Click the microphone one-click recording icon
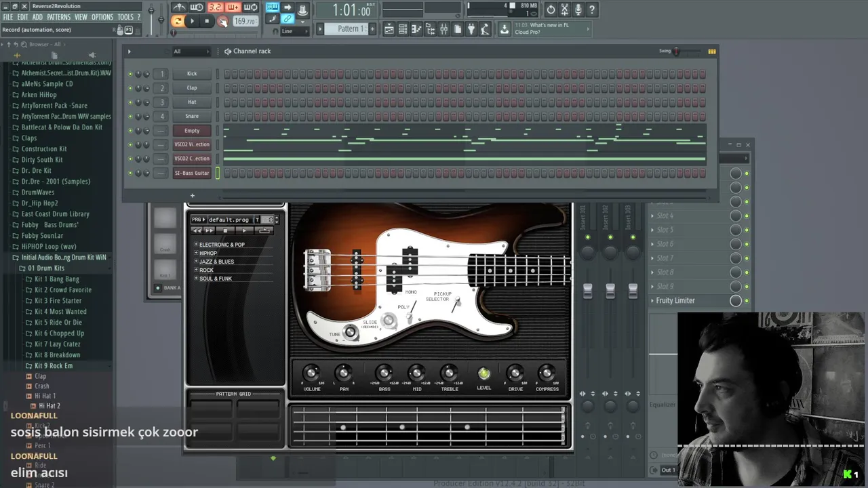Screen dimensions: 868x488 coord(578,9)
